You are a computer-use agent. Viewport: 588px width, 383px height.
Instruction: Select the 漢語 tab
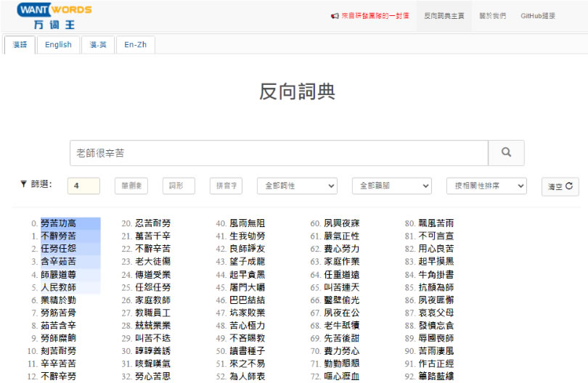coord(20,44)
